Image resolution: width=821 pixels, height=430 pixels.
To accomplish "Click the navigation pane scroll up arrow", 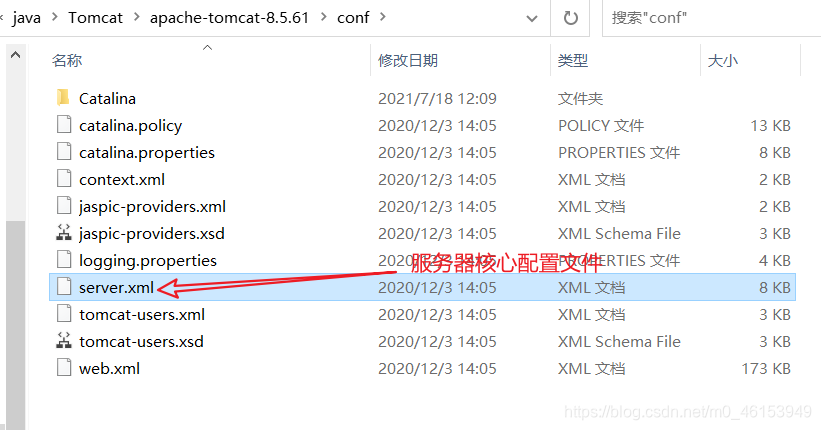I will coord(16,54).
